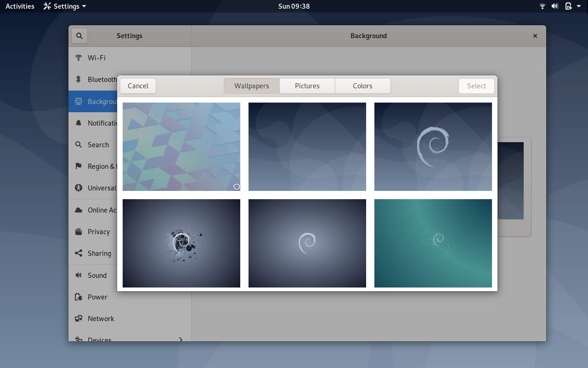Open the Wi-Fi settings section
The width and height of the screenshot is (588, 368).
(x=96, y=57)
